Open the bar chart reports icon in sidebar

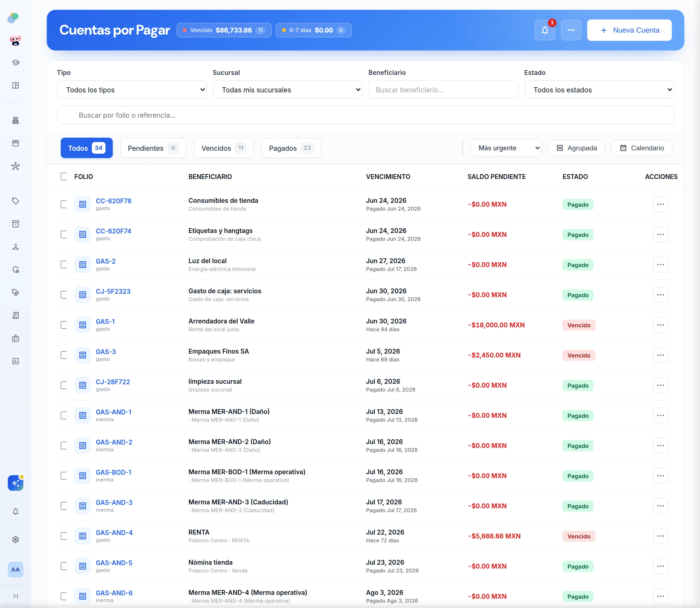pyautogui.click(x=16, y=361)
